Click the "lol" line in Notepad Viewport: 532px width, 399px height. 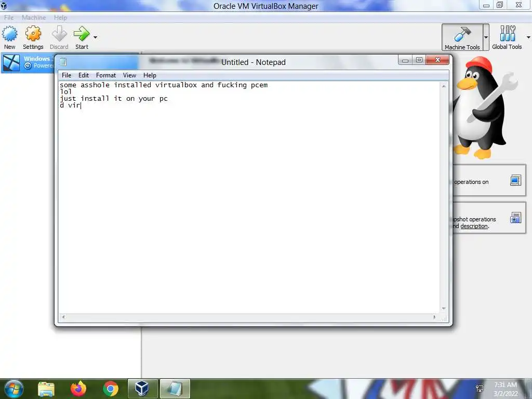pos(66,92)
